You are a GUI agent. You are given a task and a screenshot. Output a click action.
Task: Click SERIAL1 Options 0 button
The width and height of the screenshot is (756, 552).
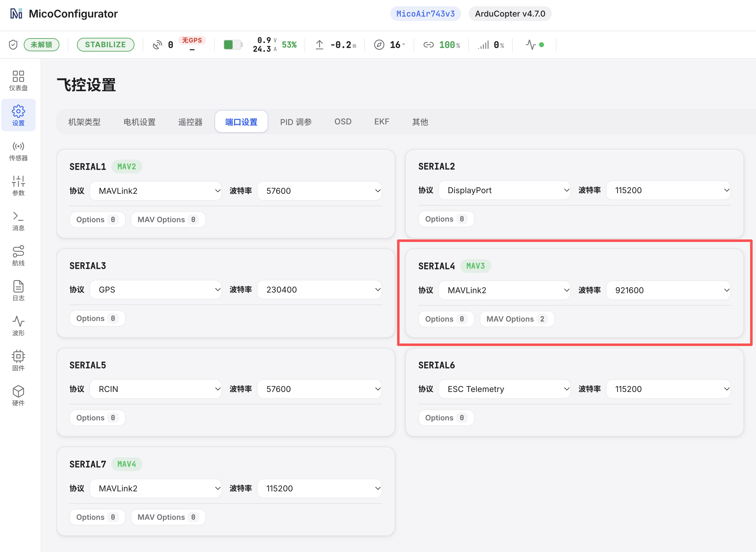[97, 219]
